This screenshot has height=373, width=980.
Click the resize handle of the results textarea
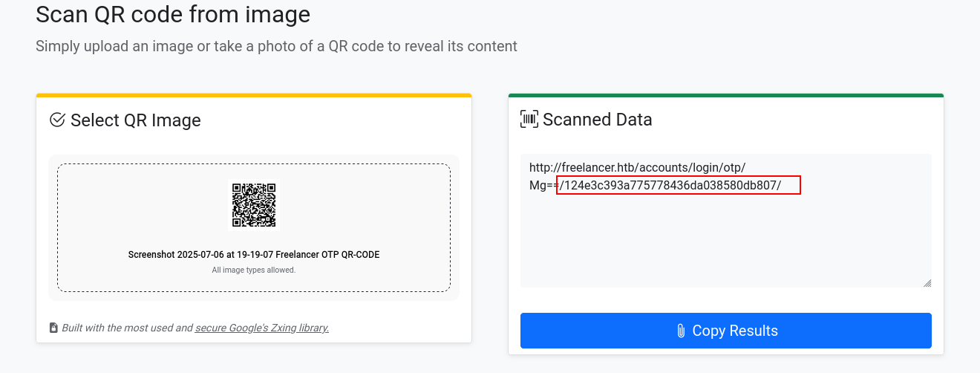click(927, 282)
